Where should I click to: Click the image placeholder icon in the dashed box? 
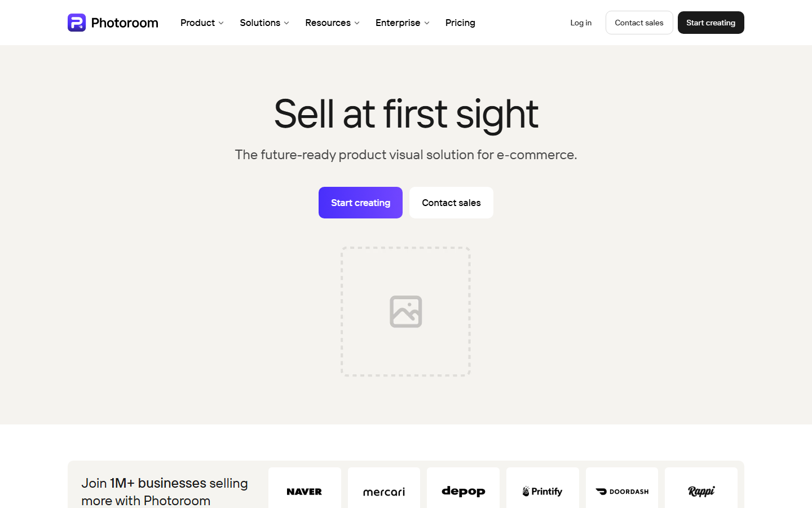tap(406, 312)
